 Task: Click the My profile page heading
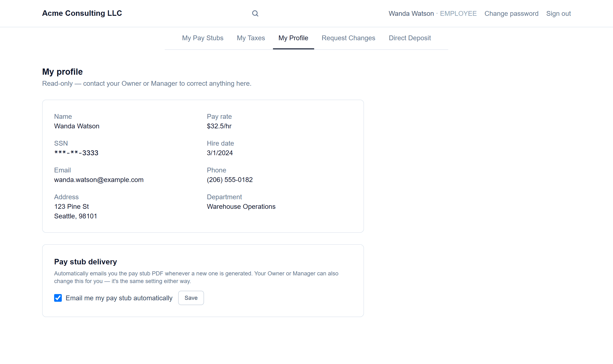[x=62, y=72]
